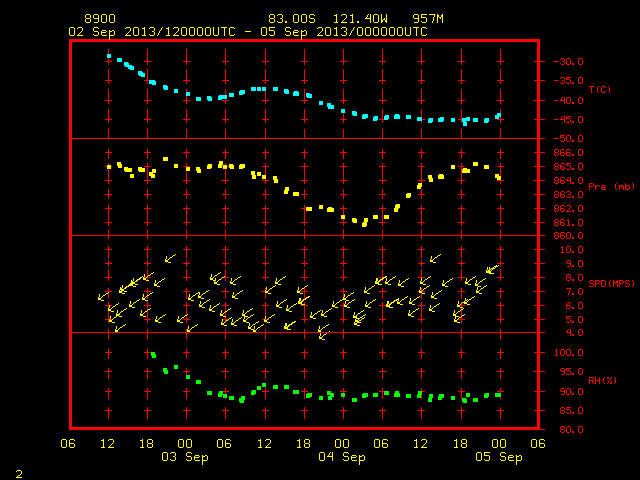Select the 04 Sep date label
Viewport: 640px width, 480px height.
(342, 457)
